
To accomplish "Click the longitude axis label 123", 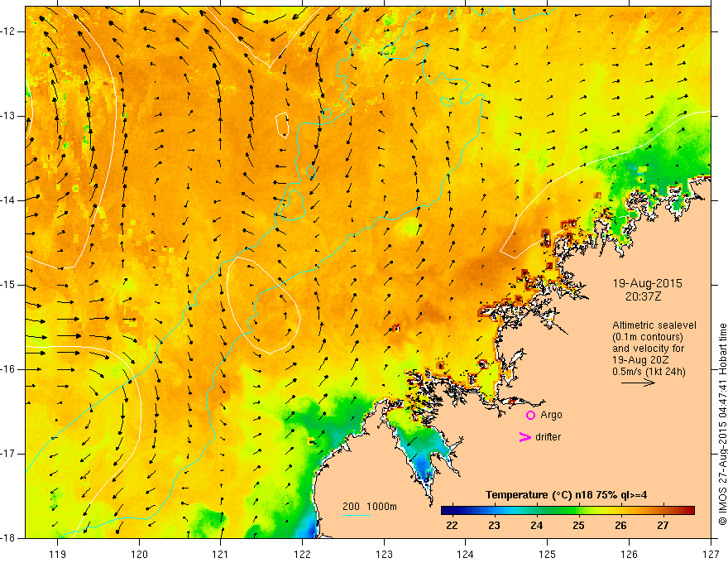I will click(384, 554).
